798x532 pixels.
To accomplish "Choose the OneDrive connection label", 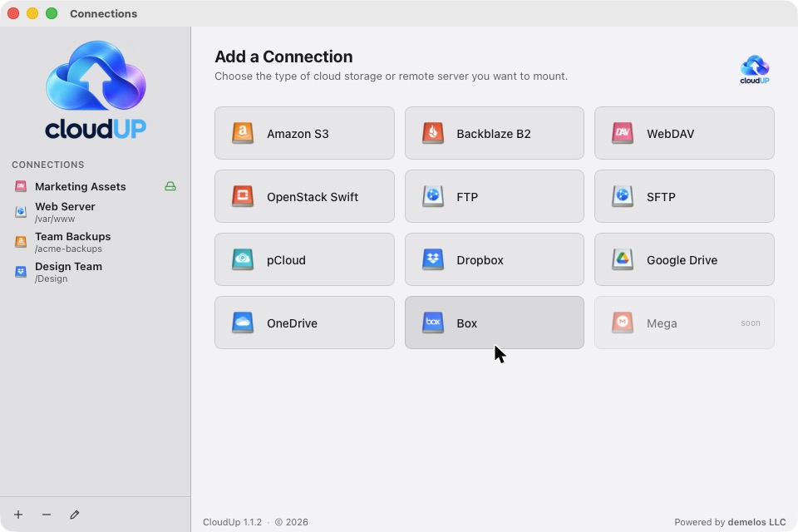I will point(292,323).
